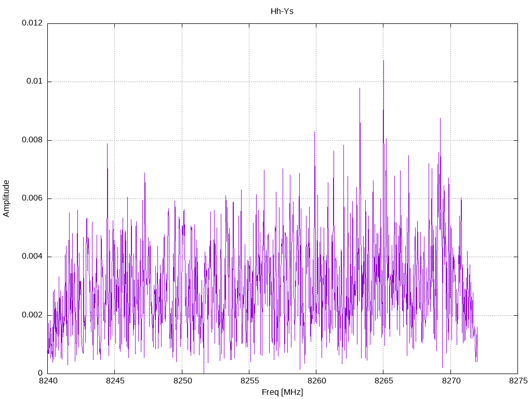
Task: Click y-axis tick value 0.002
Action: pos(32,315)
